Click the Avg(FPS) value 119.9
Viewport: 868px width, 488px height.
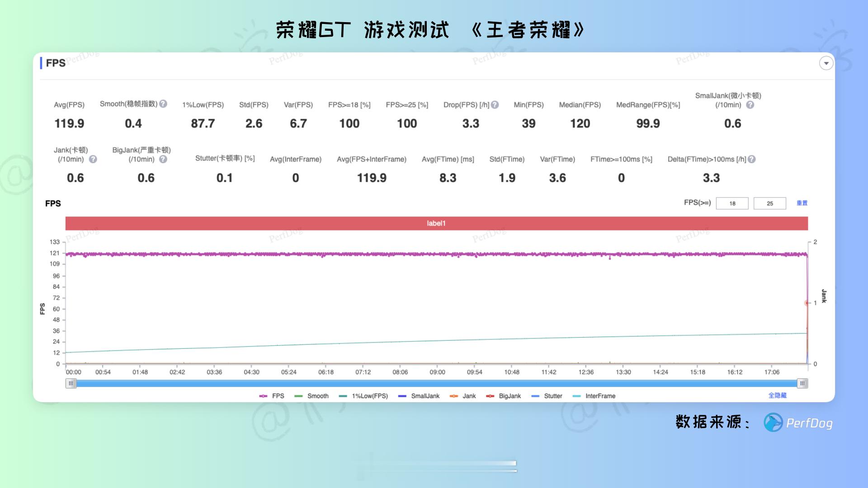pyautogui.click(x=69, y=123)
